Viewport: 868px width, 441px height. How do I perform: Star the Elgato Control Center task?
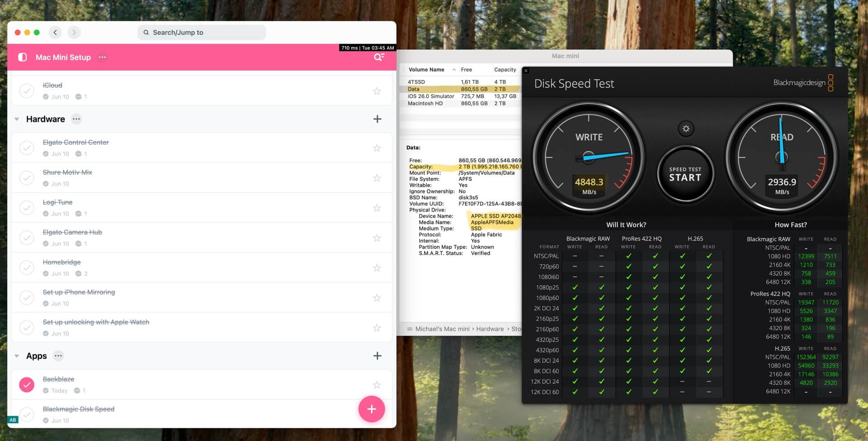377,148
